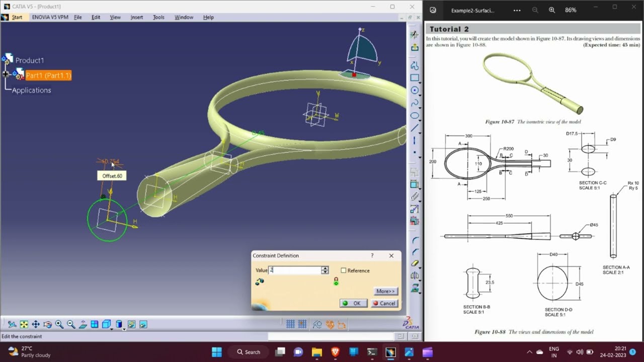Select the Mirror tool icon
The height and width of the screenshot is (362, 644).
pos(415,276)
